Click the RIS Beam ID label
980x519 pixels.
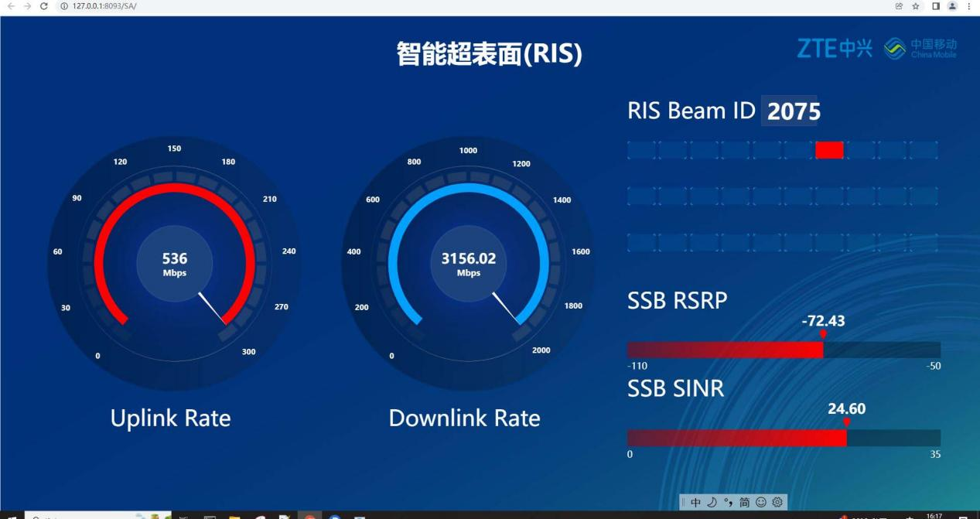click(691, 111)
